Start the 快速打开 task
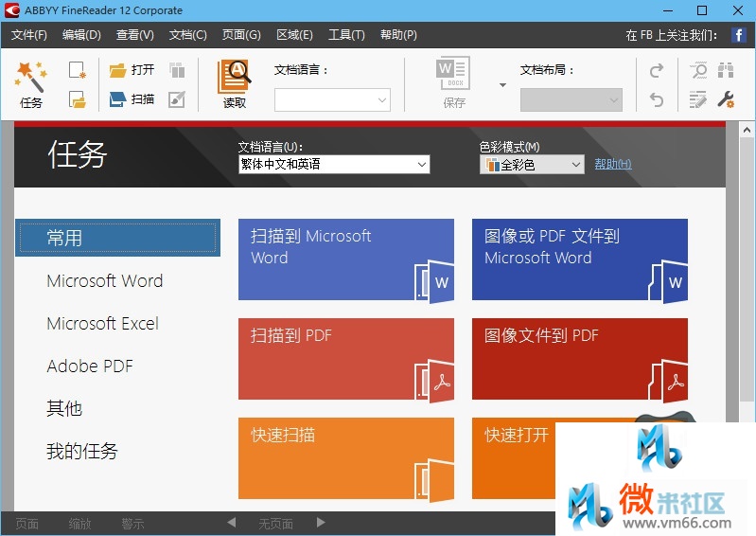The image size is (756, 536). click(x=514, y=458)
